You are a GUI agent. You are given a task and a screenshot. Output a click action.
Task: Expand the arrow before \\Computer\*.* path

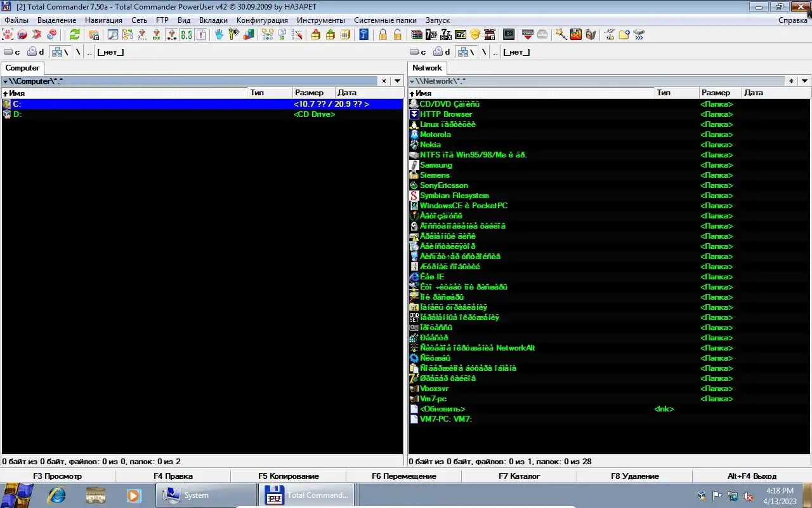click(x=5, y=81)
